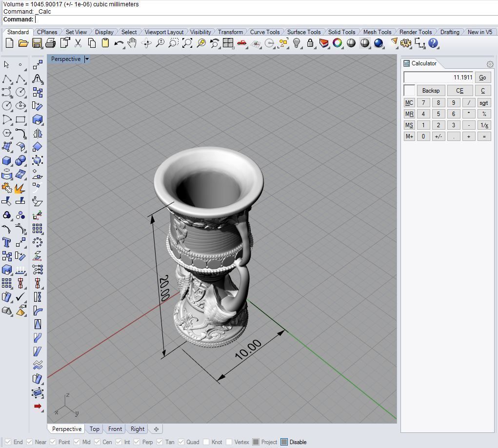Click the four viewports layout icon
Image resolution: width=498 pixels, height=448 pixels.
(228, 43)
